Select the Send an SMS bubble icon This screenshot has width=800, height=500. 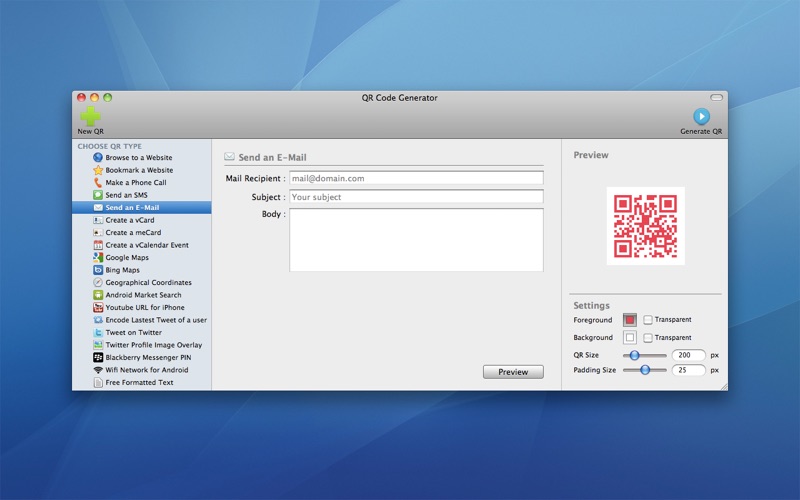point(98,195)
